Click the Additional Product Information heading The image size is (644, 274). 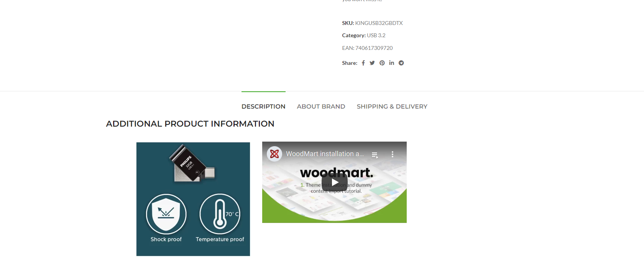click(x=190, y=124)
